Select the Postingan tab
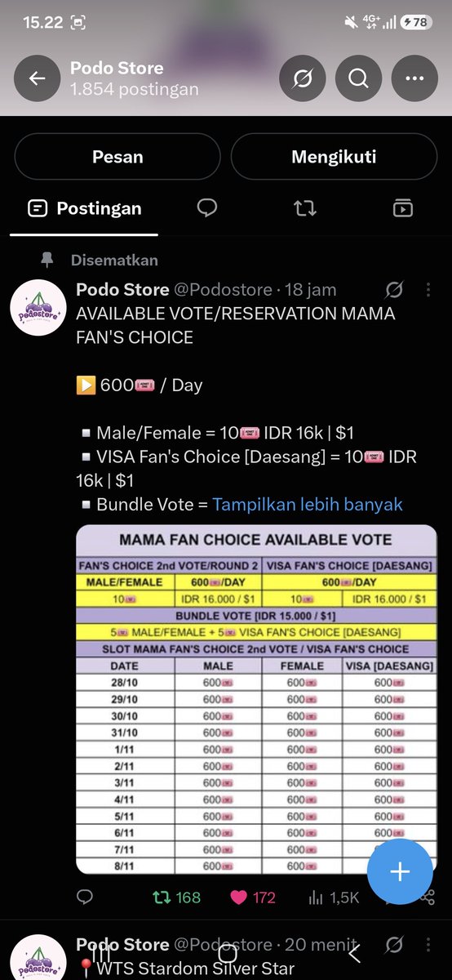The width and height of the screenshot is (452, 980). 85,208
